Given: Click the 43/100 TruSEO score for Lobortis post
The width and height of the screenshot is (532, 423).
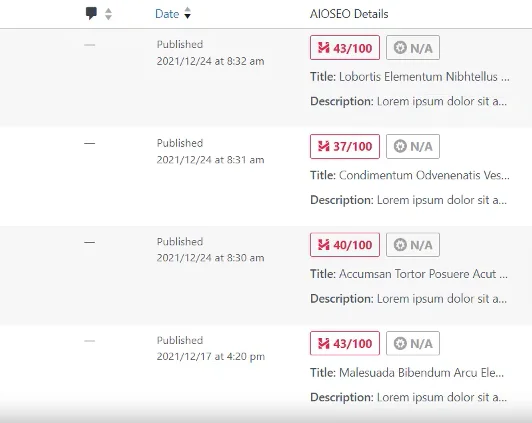Looking at the screenshot, I should click(345, 48).
